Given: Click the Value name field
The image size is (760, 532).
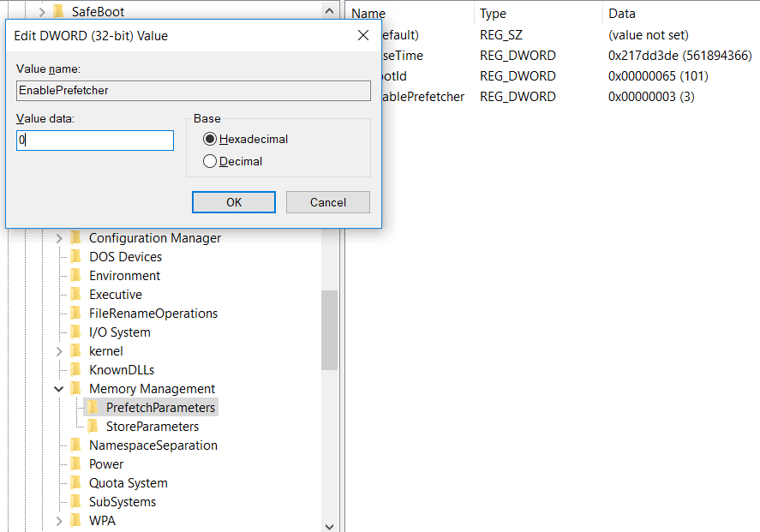Looking at the screenshot, I should [194, 91].
